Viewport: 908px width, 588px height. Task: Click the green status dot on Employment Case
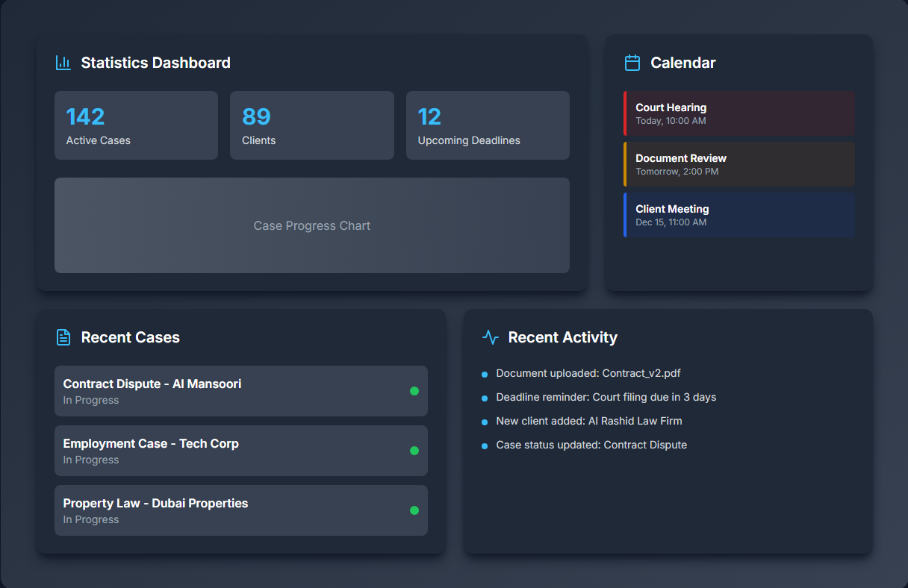point(414,451)
